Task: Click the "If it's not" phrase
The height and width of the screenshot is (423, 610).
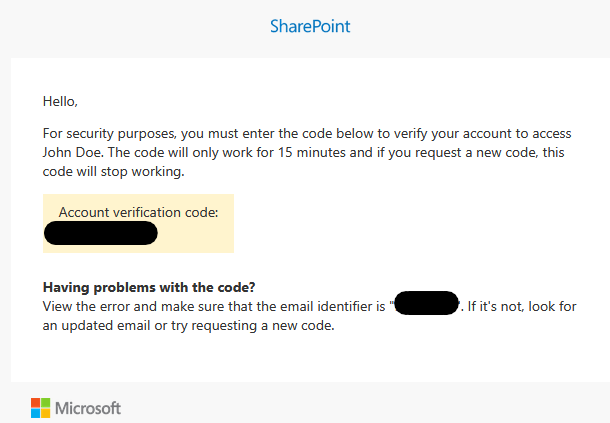Action: click(500, 306)
